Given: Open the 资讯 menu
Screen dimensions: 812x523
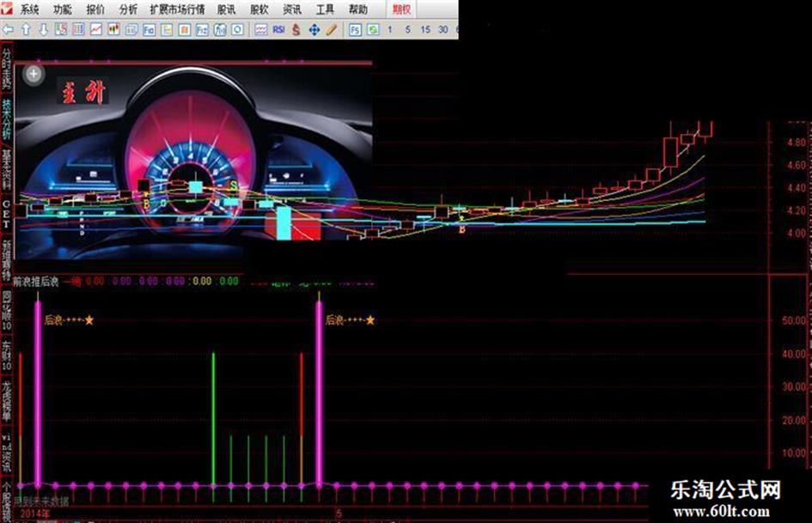Looking at the screenshot, I should pyautogui.click(x=292, y=9).
